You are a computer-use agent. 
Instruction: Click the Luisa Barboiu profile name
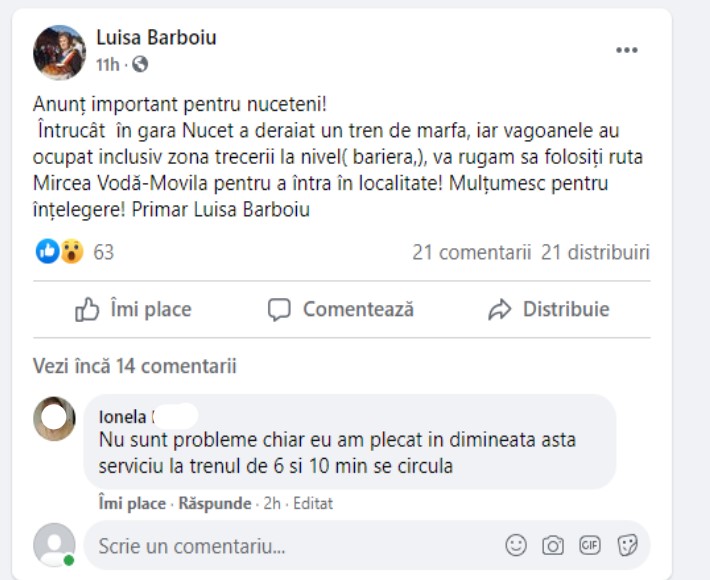pyautogui.click(x=156, y=38)
